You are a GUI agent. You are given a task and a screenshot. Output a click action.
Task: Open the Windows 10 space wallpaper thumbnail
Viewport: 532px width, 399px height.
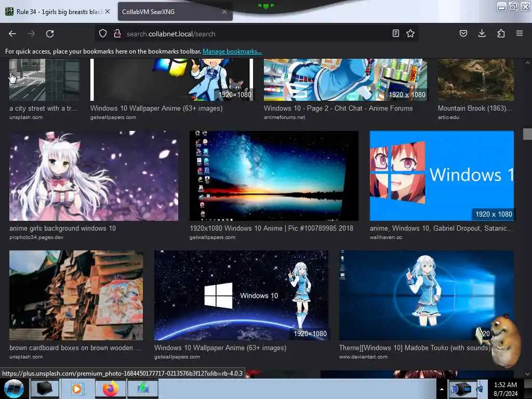click(241, 295)
